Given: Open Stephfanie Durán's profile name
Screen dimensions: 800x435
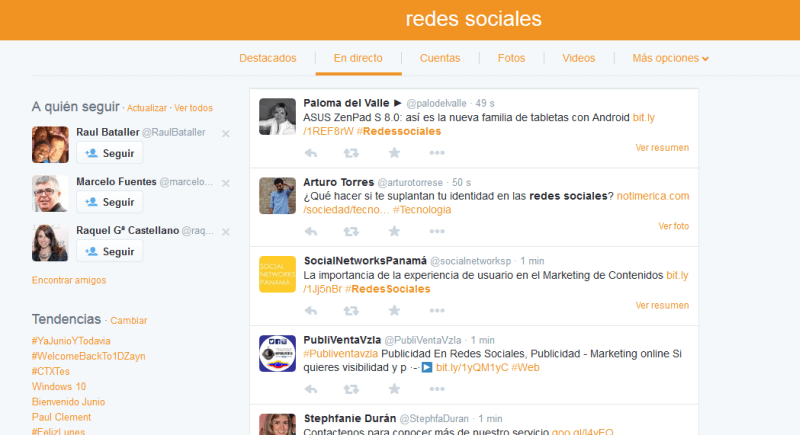Looking at the screenshot, I should tap(349, 419).
